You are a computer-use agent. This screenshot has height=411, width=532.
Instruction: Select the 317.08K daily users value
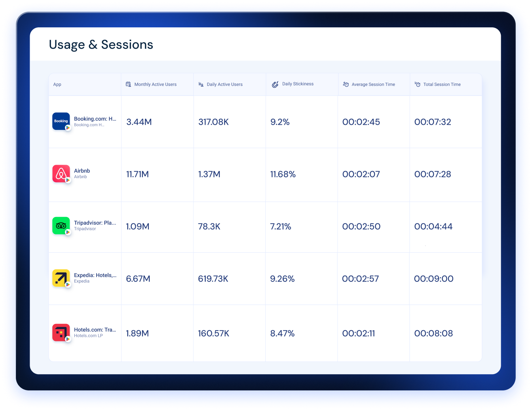click(x=213, y=122)
